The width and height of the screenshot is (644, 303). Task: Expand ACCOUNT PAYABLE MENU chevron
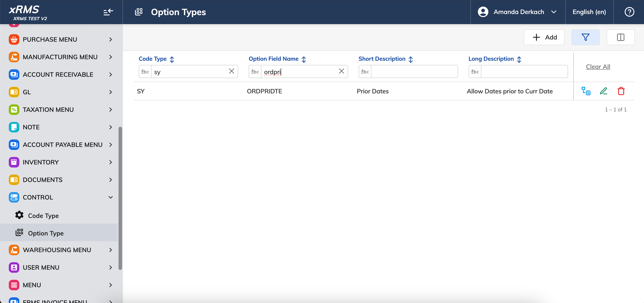pos(110,145)
